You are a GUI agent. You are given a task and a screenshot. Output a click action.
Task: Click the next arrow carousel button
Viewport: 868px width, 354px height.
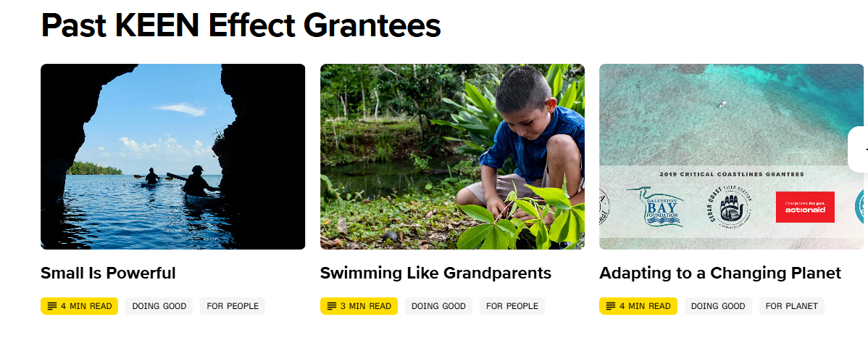tap(860, 149)
